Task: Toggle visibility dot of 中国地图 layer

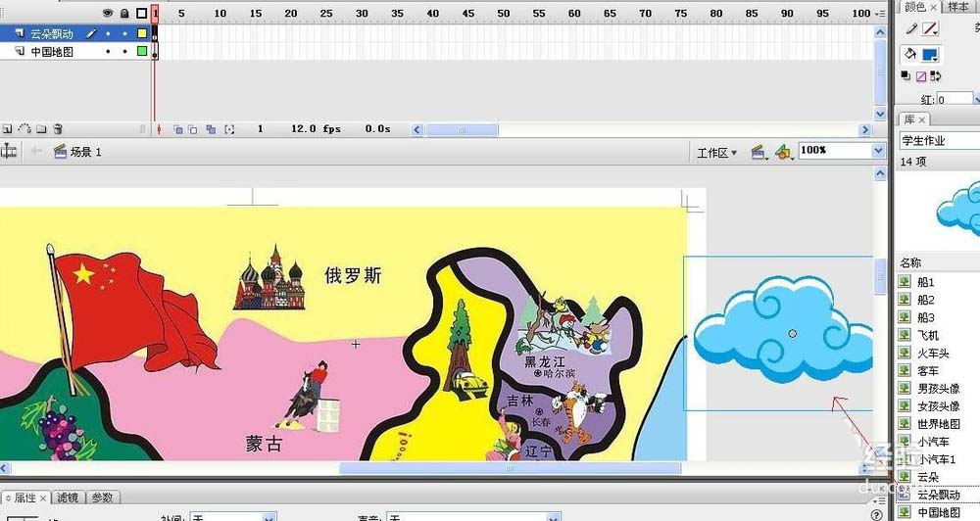Action: pos(108,51)
